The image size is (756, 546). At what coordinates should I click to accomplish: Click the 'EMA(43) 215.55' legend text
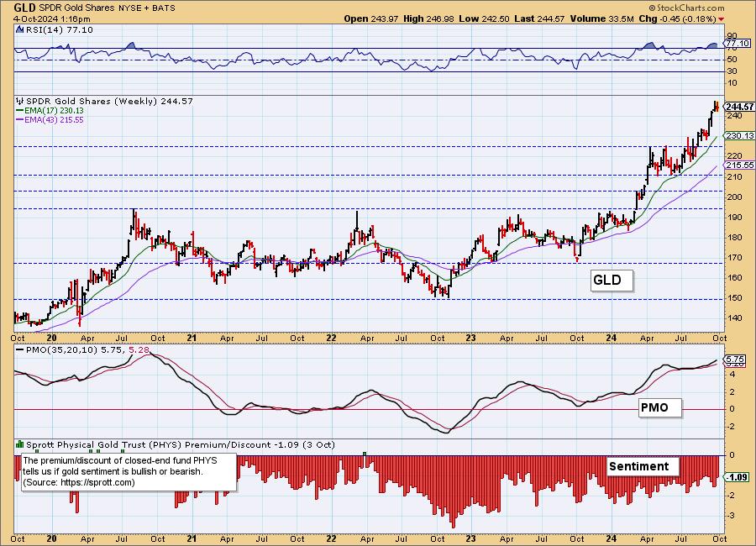54,119
